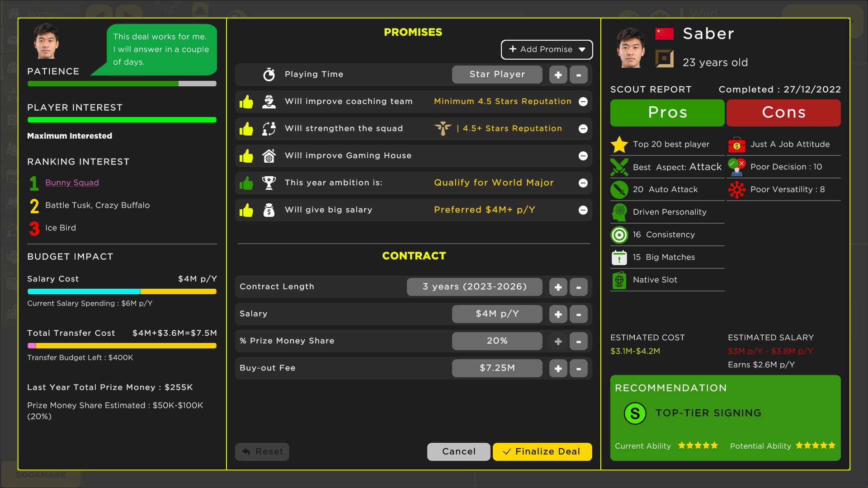Select Cons tab in Scout Report

point(784,112)
